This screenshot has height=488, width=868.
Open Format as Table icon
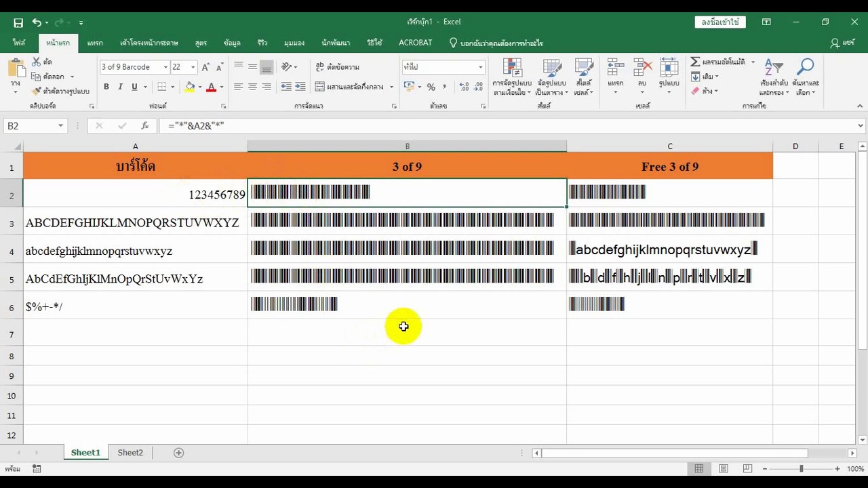point(552,68)
